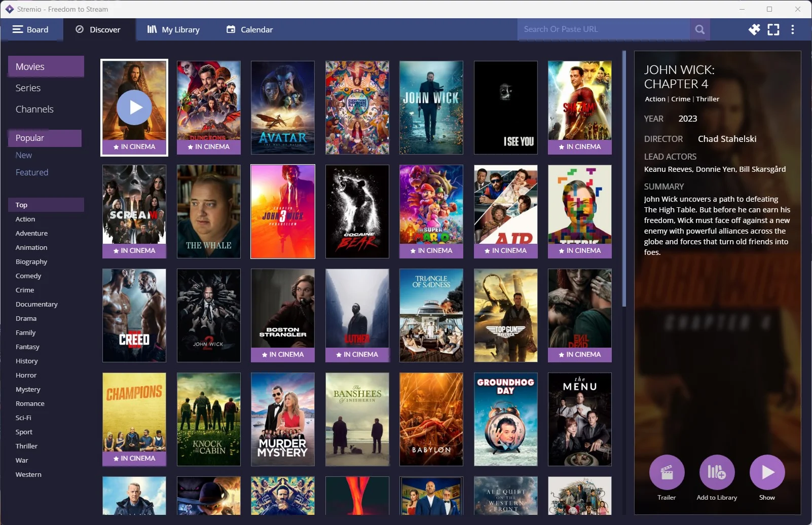Viewport: 812px width, 525px height.
Task: Play the selected John Wick Chapter 4 poster
Action: (134, 107)
